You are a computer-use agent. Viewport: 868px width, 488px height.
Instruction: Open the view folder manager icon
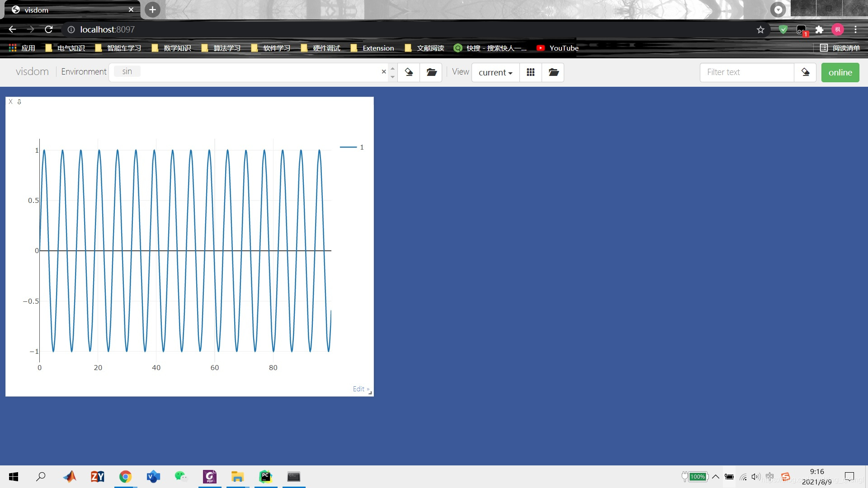(553, 72)
